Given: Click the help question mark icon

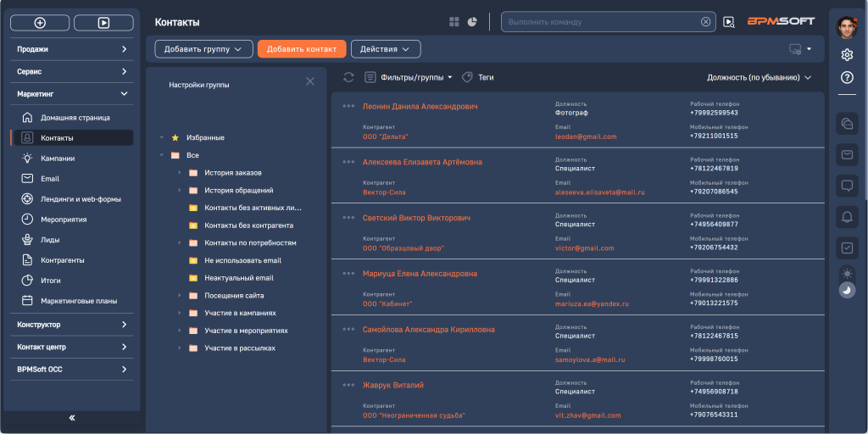Looking at the screenshot, I should [x=846, y=77].
